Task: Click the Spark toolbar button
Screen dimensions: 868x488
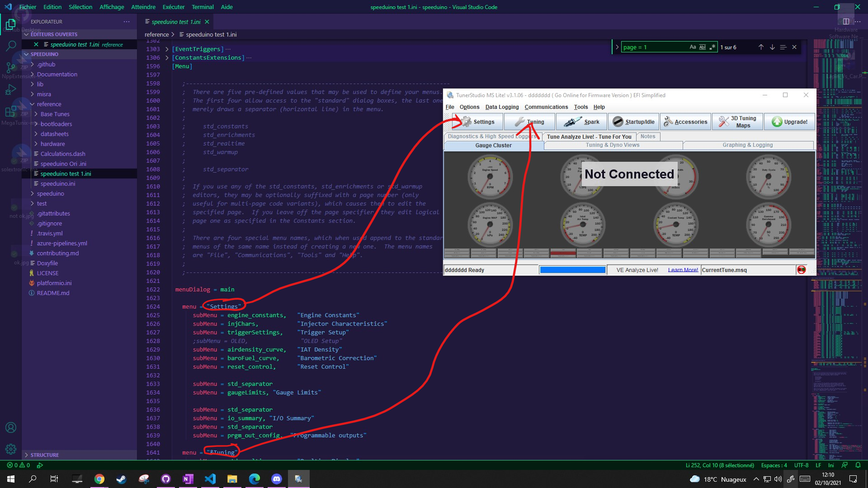Action: point(581,122)
